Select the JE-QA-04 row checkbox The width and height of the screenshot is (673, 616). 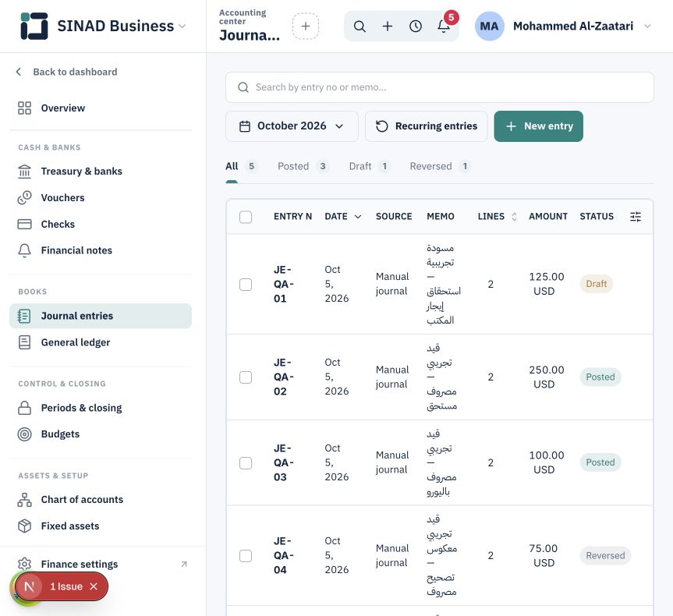click(246, 555)
